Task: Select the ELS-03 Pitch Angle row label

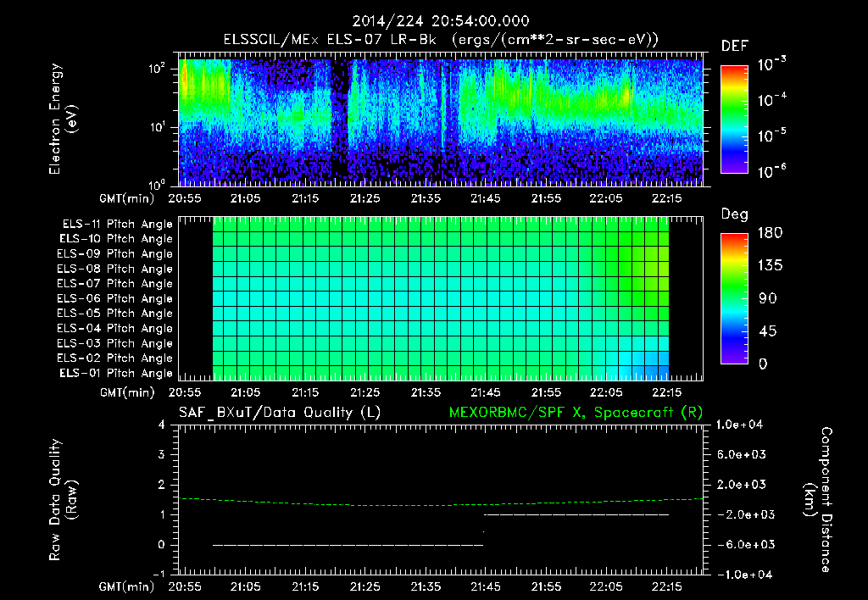Action: (115, 344)
